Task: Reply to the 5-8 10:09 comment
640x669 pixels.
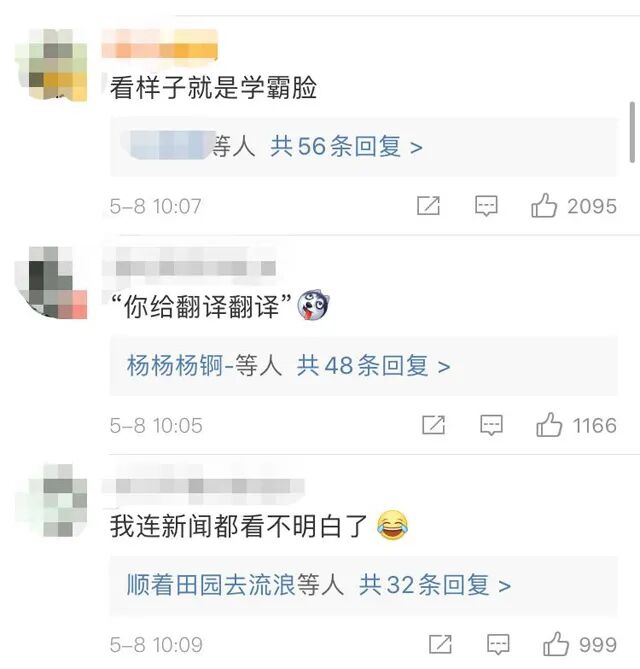Action: pyautogui.click(x=498, y=645)
